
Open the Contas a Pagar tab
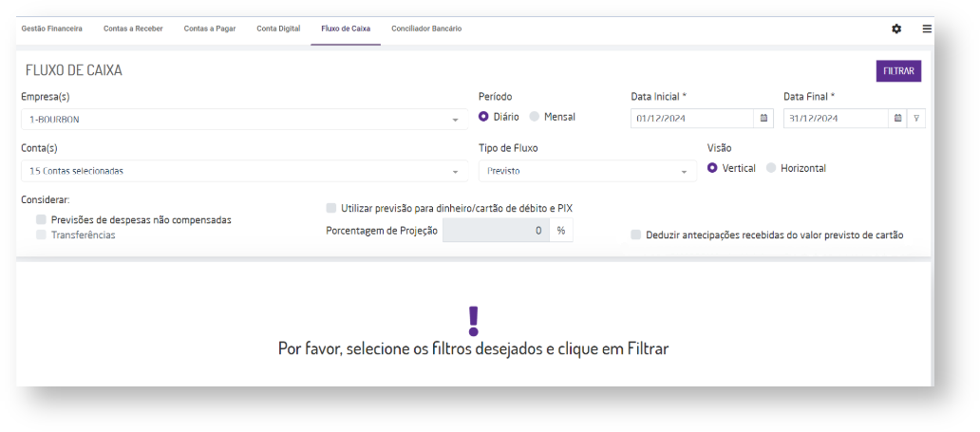(x=210, y=28)
